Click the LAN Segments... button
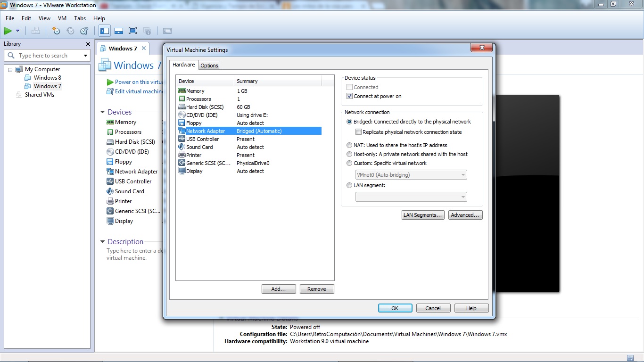 coord(423,215)
